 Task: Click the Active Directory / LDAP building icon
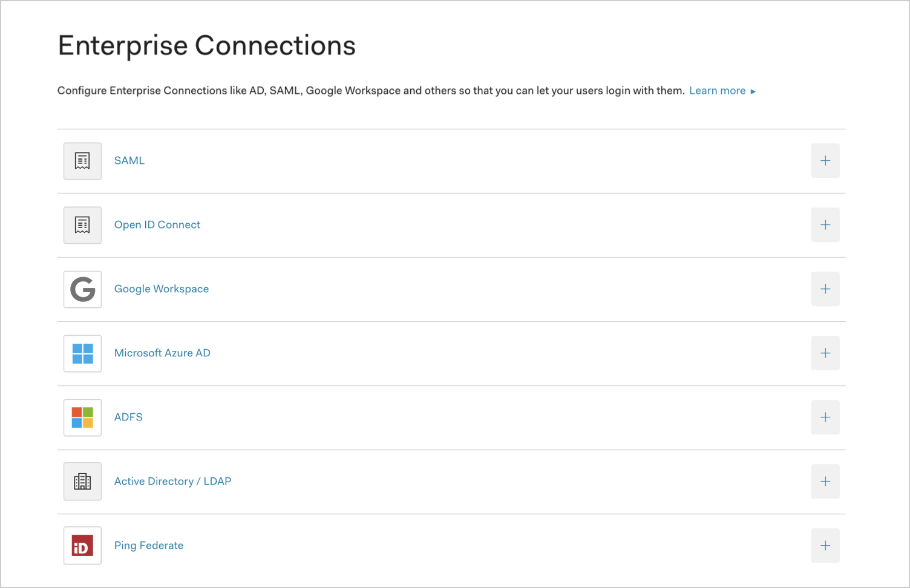pyautogui.click(x=82, y=481)
